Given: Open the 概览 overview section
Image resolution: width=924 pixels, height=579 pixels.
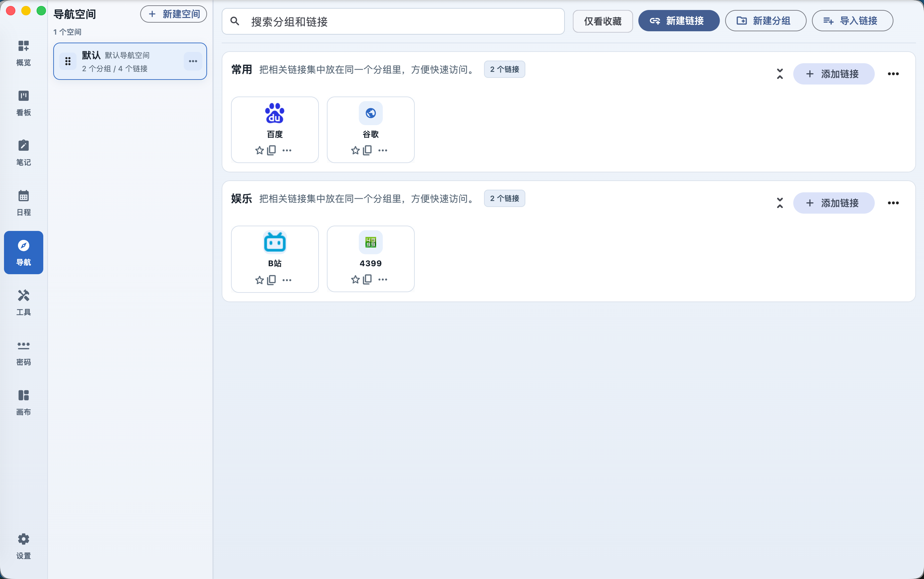Looking at the screenshot, I should pyautogui.click(x=23, y=53).
